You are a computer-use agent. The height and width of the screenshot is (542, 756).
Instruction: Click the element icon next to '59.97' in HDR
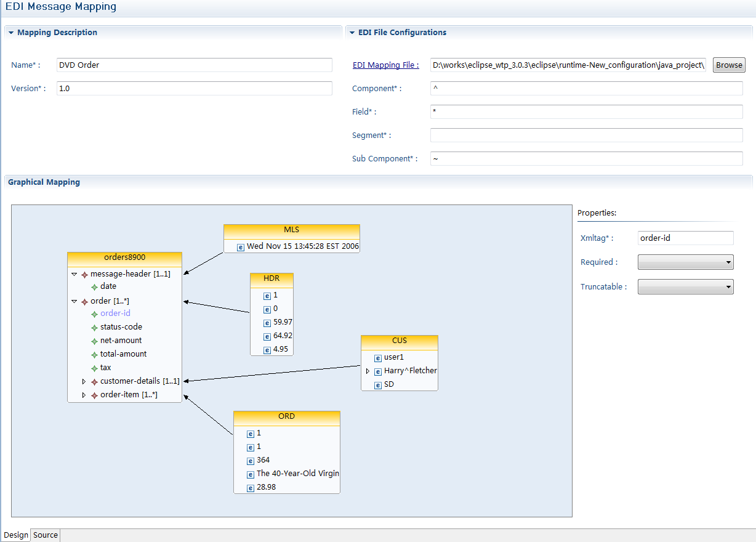[267, 323]
